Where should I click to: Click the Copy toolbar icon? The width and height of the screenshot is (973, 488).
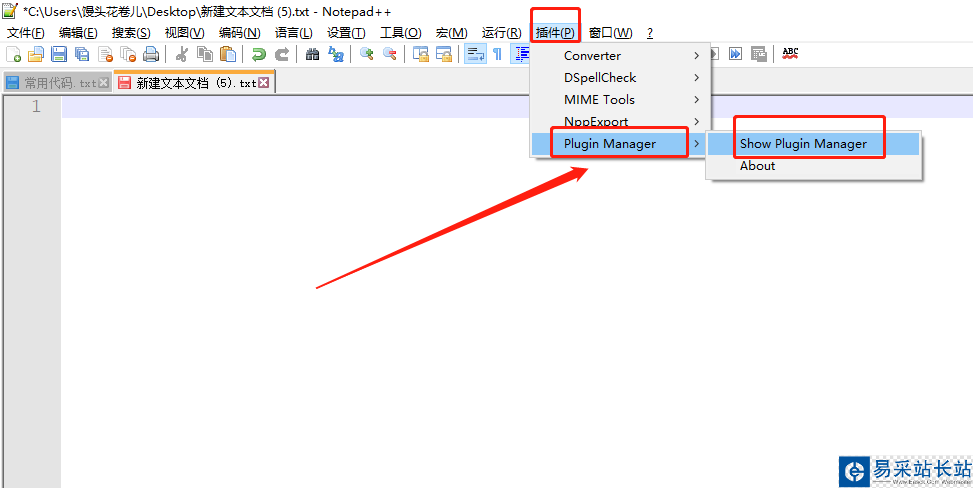(204, 55)
